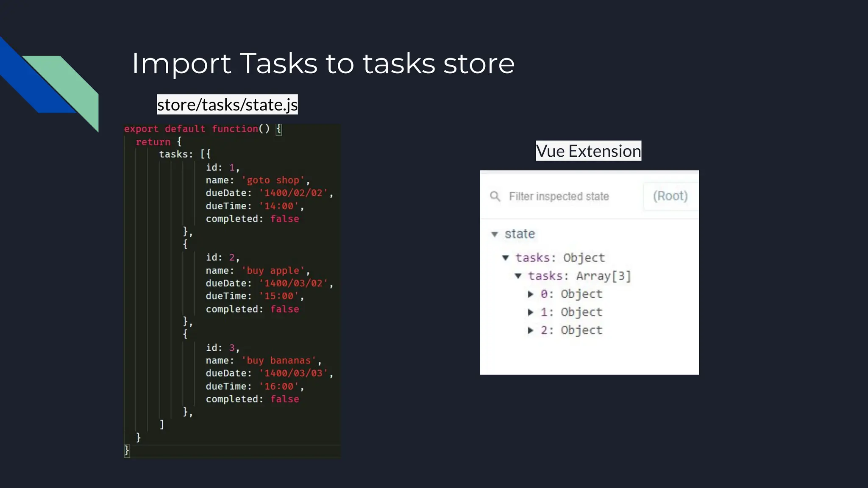Click the 'tasks: Object' text
Screen dimensions: 868x488
pos(560,258)
